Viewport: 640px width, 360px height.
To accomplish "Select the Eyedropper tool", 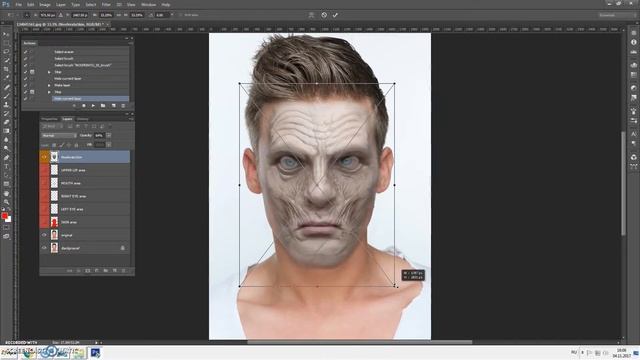I will [x=6, y=78].
